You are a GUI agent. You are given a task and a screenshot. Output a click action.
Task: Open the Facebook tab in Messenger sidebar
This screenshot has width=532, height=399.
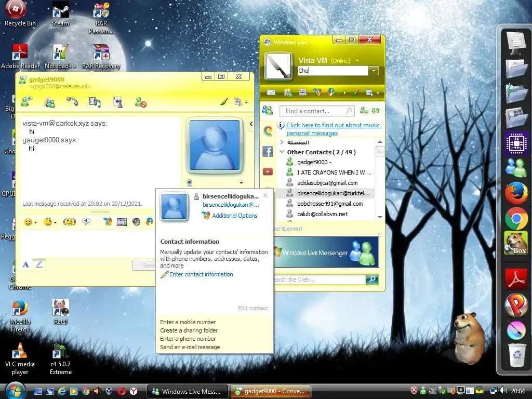point(268,151)
